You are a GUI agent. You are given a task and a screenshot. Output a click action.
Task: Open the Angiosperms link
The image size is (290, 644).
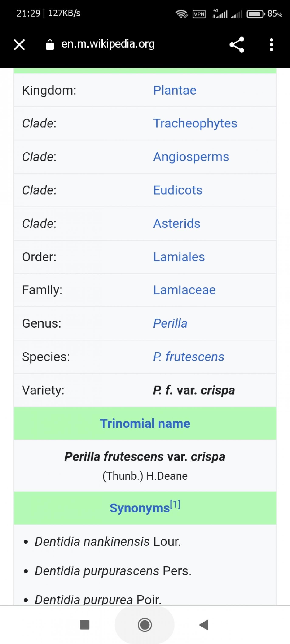coord(191,157)
